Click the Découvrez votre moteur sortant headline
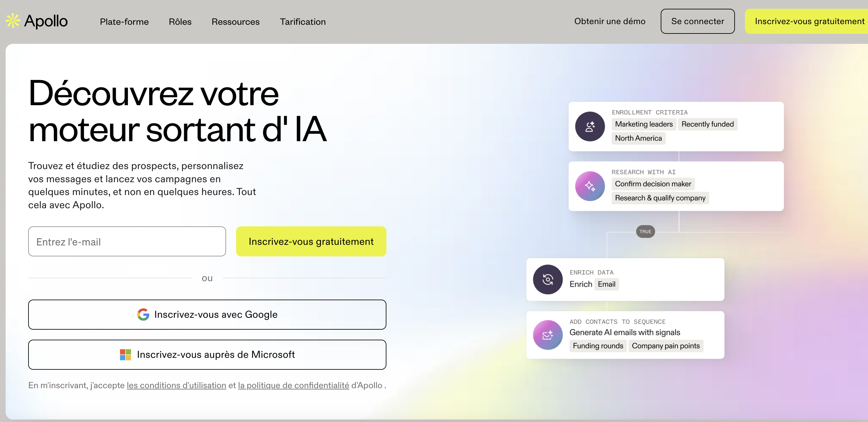Viewport: 868px width, 422px height. coord(178,111)
